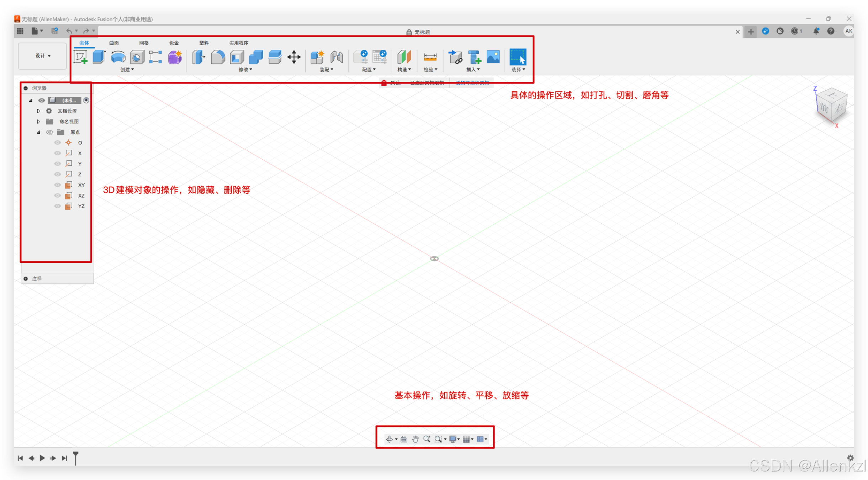Show the 原点 origin folder

49,132
